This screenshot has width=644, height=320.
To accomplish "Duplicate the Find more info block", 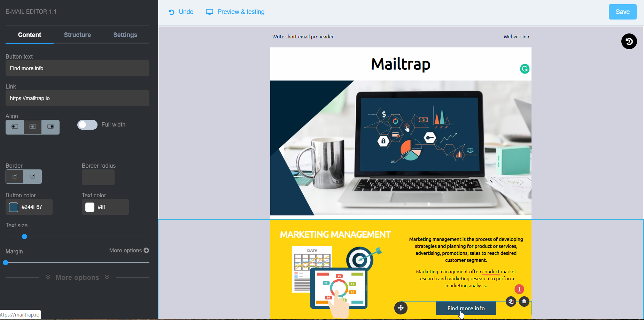I will pyautogui.click(x=511, y=302).
